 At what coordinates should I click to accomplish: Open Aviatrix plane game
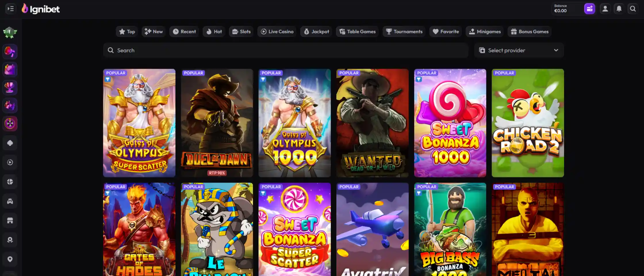tap(372, 229)
